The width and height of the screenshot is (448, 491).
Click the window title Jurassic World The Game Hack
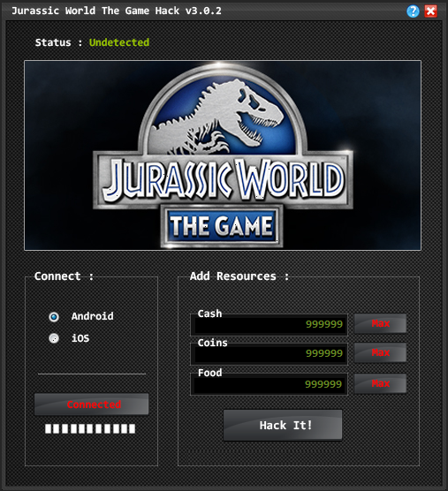tap(117, 11)
